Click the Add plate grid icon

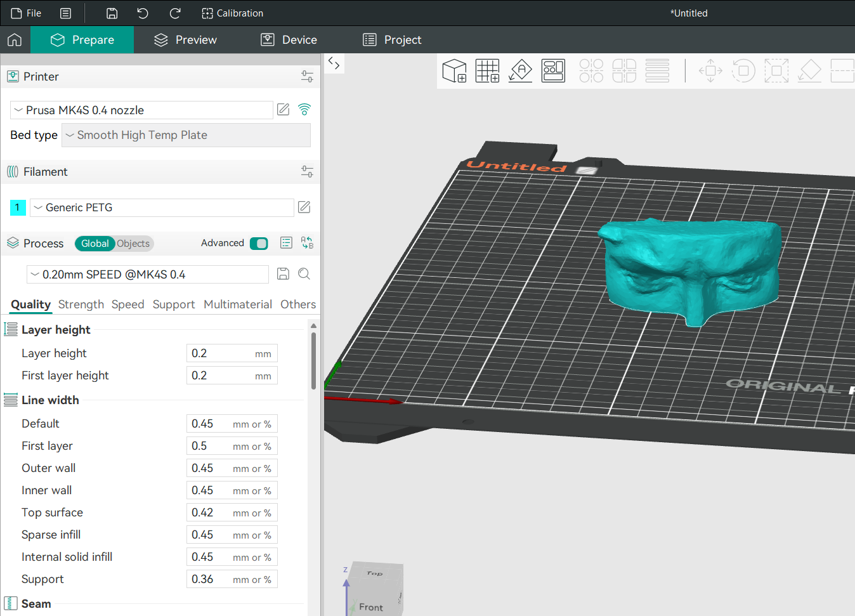487,70
